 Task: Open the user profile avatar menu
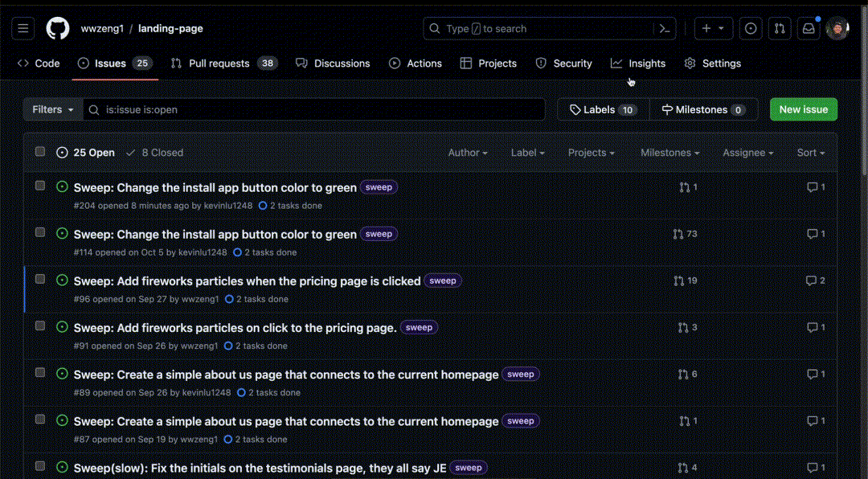click(837, 28)
